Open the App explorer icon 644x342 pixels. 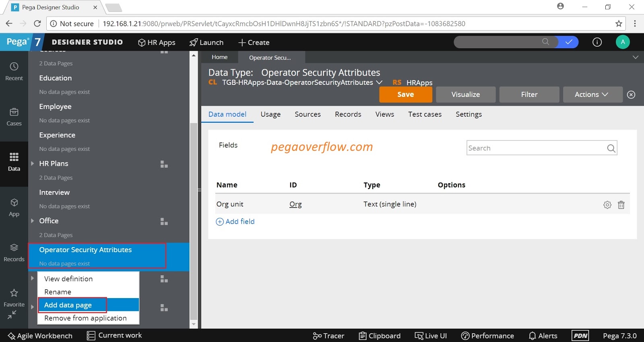(x=14, y=202)
